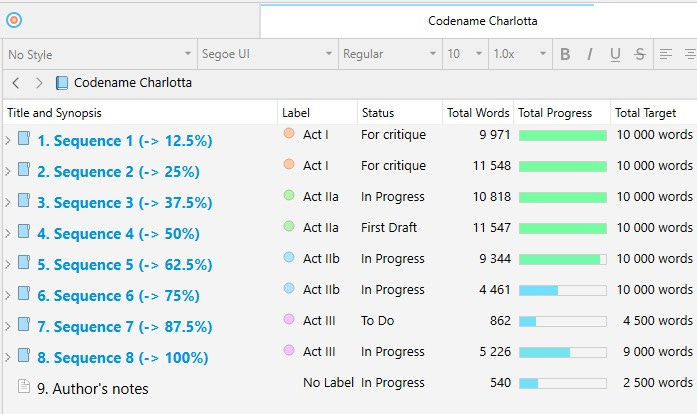Click the No Label cell of Author's notes
Viewport: 697px width, 414px height.
click(328, 382)
